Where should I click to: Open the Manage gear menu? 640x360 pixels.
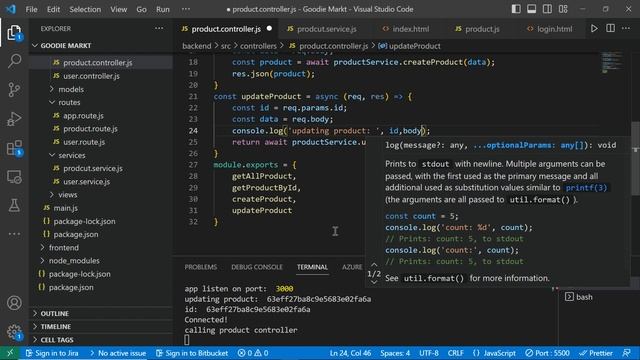[x=14, y=331]
